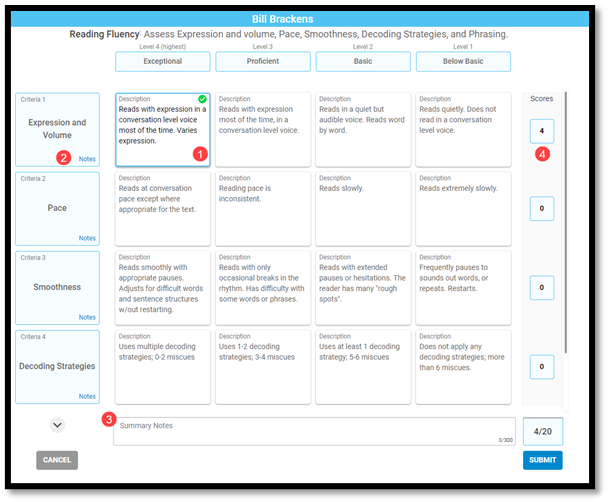Expand more criteria with the down chevron

(x=57, y=425)
